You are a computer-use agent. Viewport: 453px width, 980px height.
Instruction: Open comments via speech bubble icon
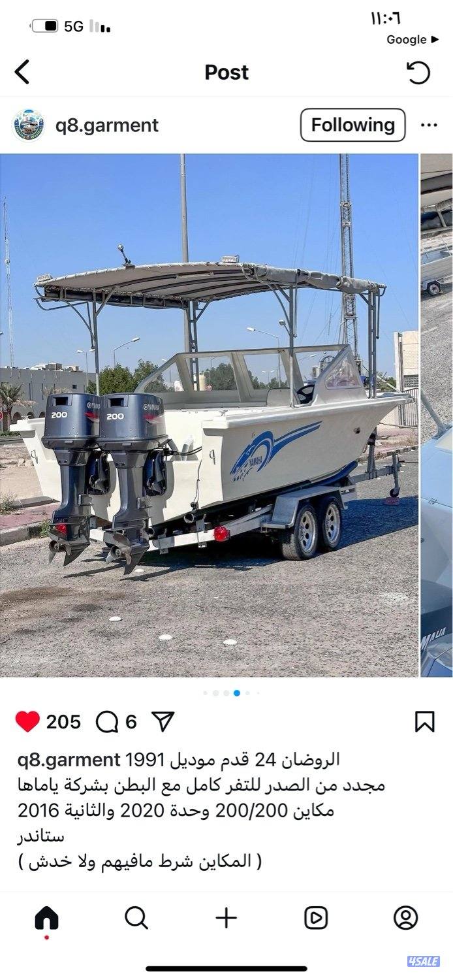point(107,721)
